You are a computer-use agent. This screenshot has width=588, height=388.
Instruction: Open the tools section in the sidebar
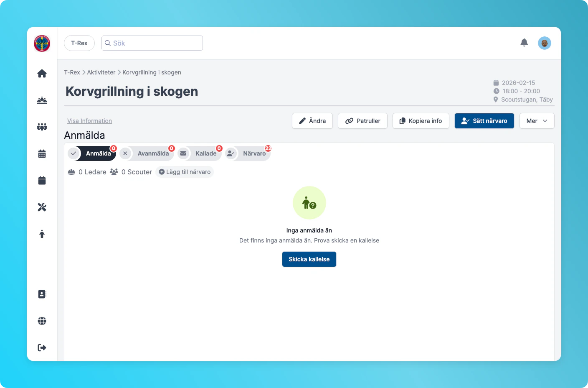click(x=42, y=207)
